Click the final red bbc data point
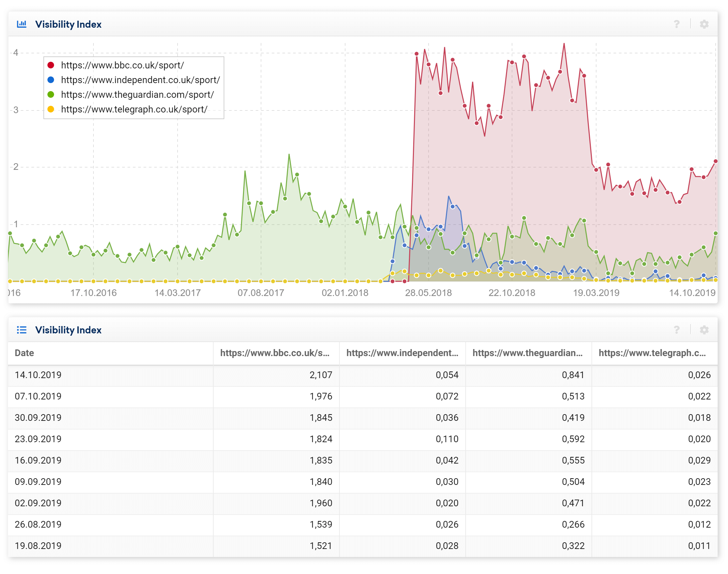This screenshot has height=574, width=728. pos(715,161)
